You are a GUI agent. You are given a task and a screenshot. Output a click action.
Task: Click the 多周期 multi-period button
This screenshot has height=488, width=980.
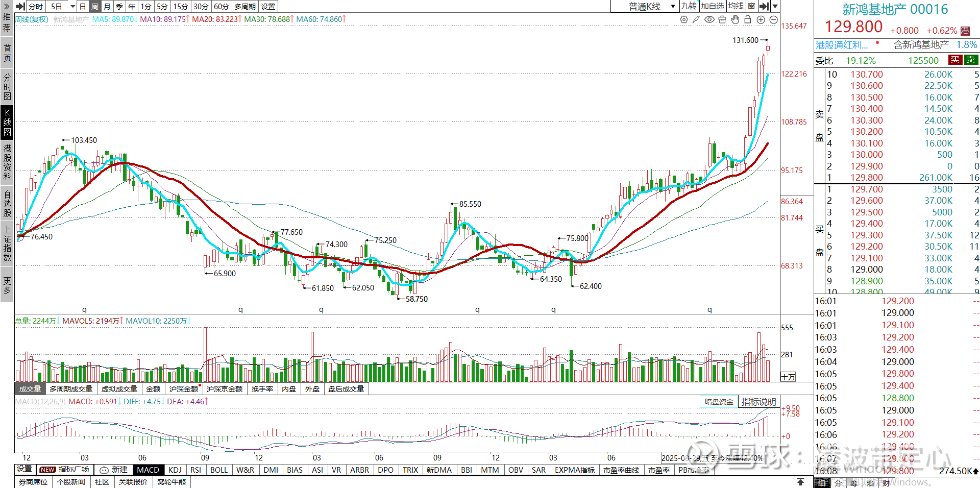245,6
